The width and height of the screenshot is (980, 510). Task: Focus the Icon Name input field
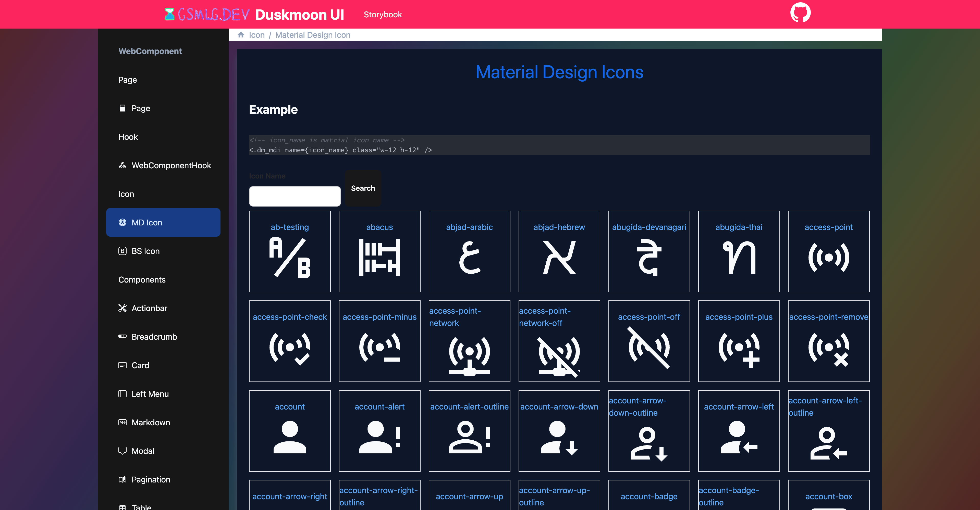pos(295,196)
